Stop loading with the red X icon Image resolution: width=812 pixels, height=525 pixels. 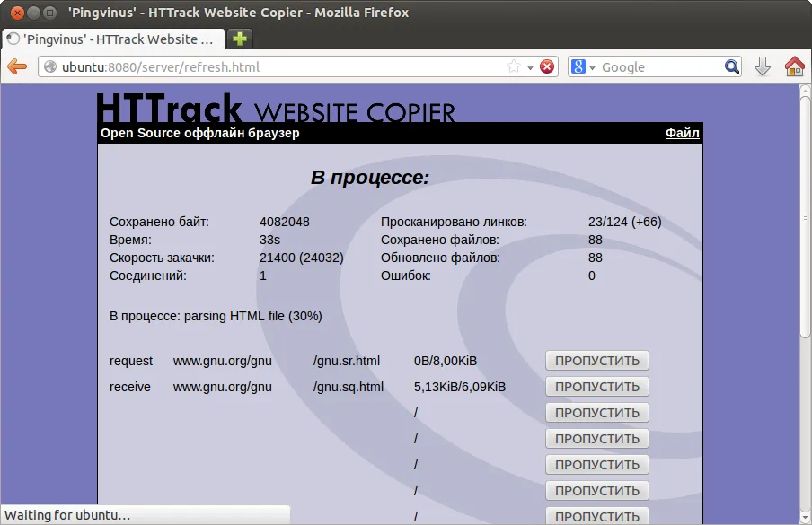[547, 66]
